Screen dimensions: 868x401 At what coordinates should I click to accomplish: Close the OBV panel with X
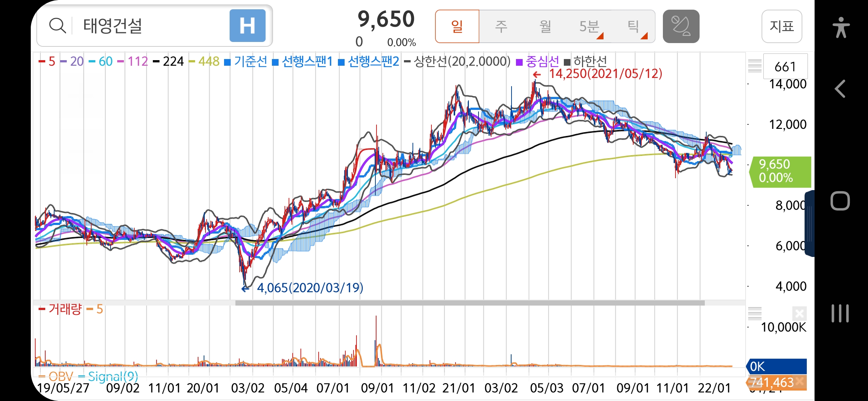click(800, 381)
